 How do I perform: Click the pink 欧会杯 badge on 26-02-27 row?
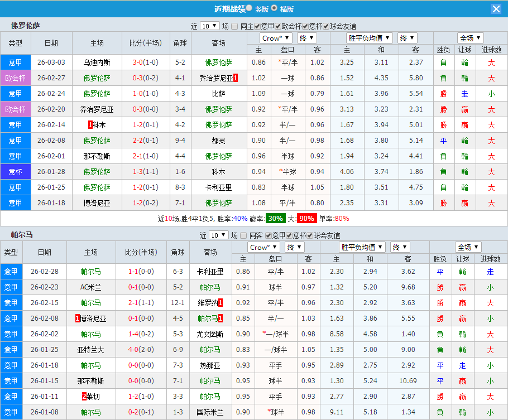tap(15, 78)
